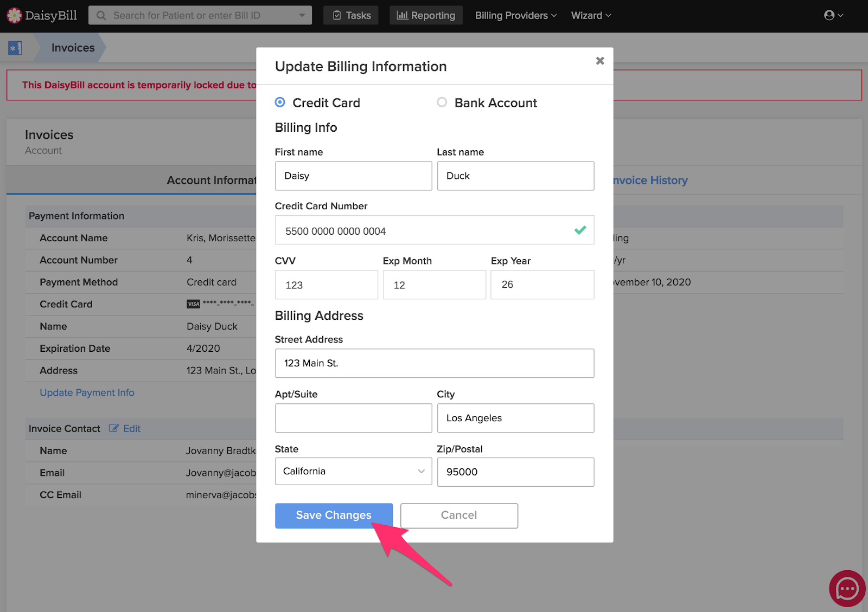Click the "Payment Information" section header
This screenshot has height=612, width=868.
pyautogui.click(x=76, y=216)
